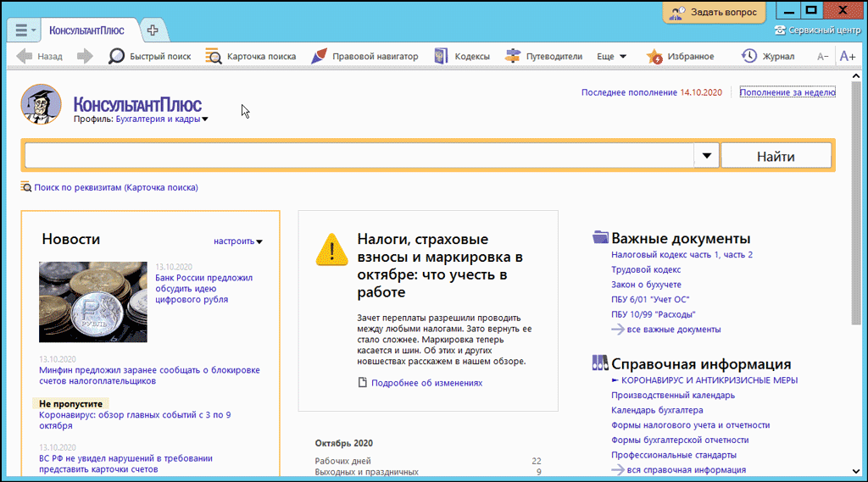Viewport: 868px width, 482px height.
Task: Click the Найти search button
Action: tap(776, 156)
